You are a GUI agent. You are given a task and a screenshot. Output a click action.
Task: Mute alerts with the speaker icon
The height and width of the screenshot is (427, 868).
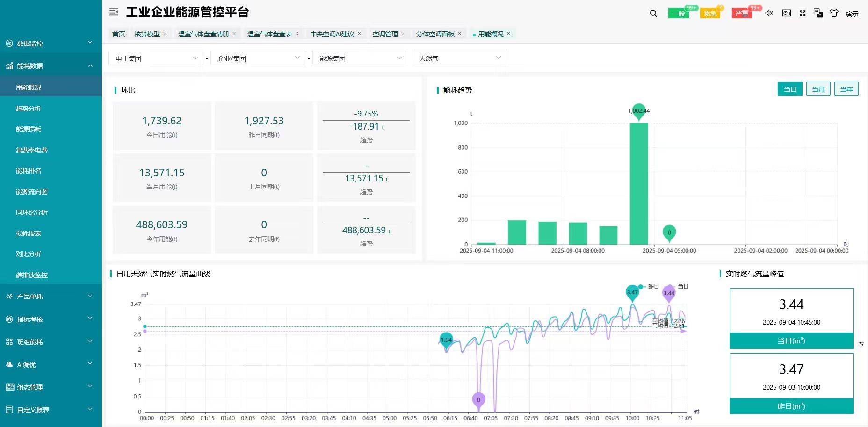[768, 13]
